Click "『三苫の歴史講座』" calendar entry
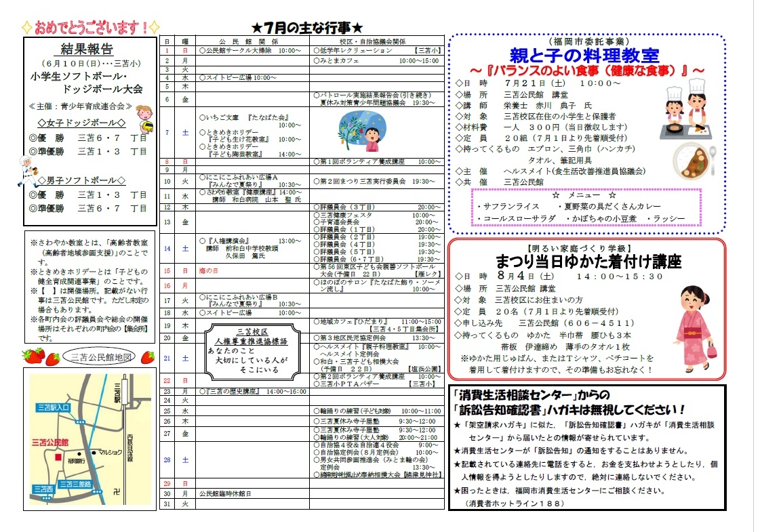This screenshot has width=781, height=532. click(229, 392)
